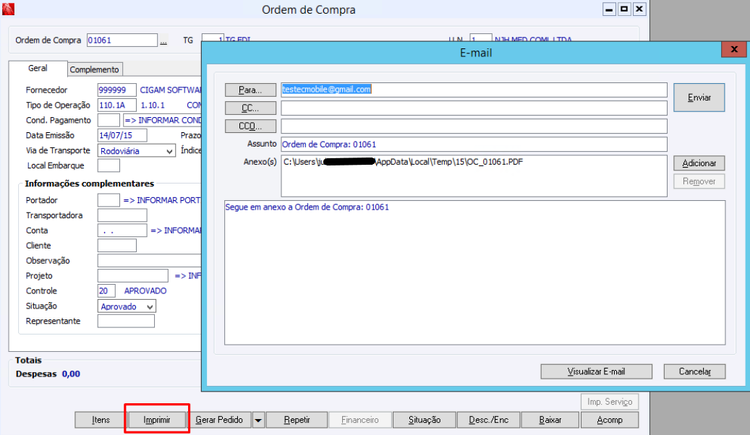The image size is (750, 435).
Task: Open the Gerar Pedido dropdown arrow
Action: point(258,420)
